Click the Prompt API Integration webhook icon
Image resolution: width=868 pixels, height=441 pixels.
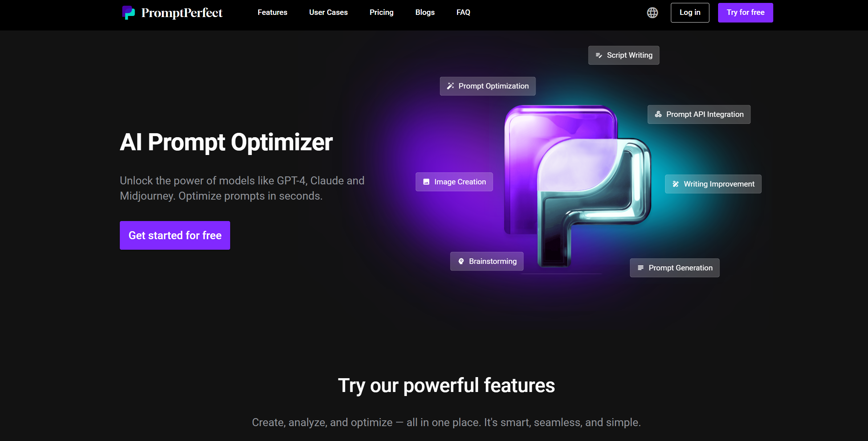click(x=658, y=114)
